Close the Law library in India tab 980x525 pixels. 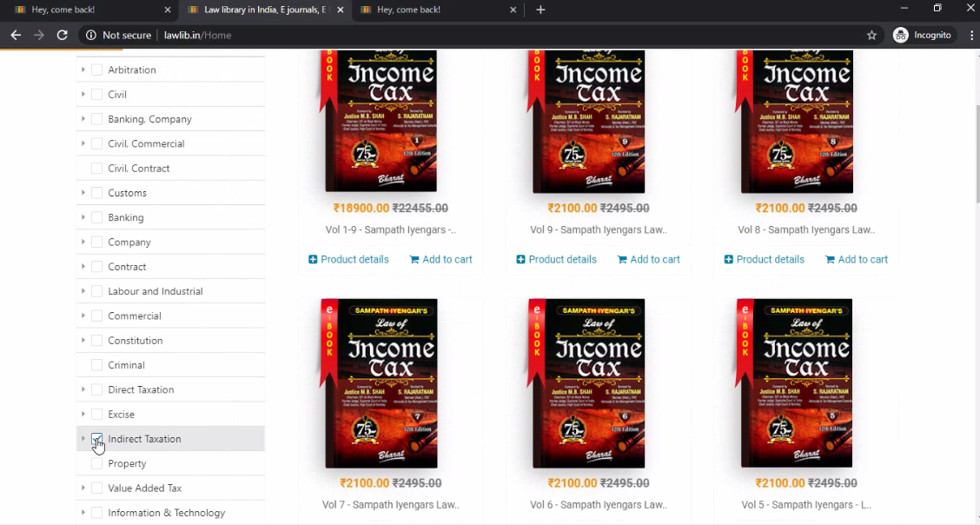pyautogui.click(x=340, y=10)
